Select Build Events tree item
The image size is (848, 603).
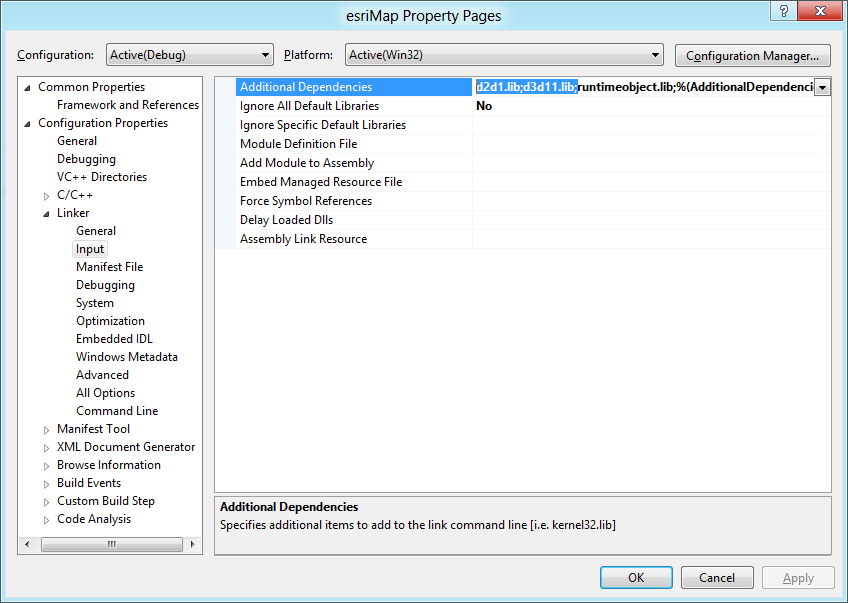pyautogui.click(x=89, y=482)
